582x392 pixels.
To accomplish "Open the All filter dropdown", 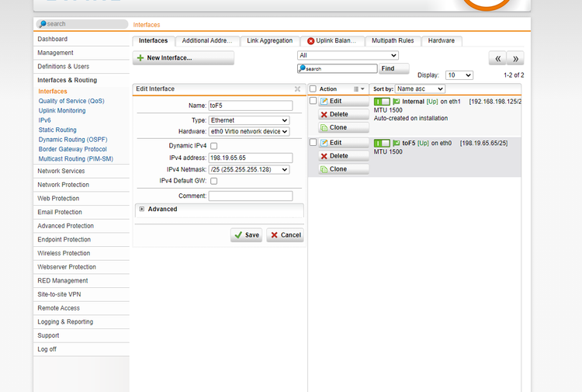I will (x=348, y=55).
